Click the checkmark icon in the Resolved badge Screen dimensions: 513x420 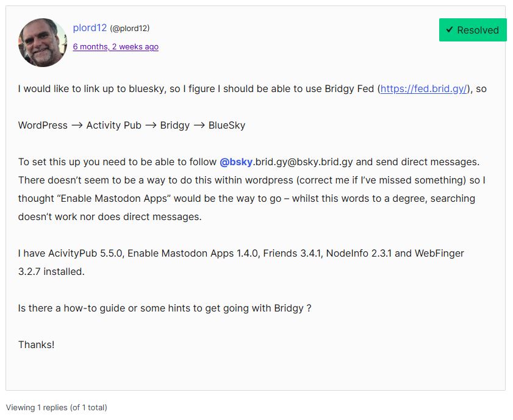pyautogui.click(x=450, y=30)
